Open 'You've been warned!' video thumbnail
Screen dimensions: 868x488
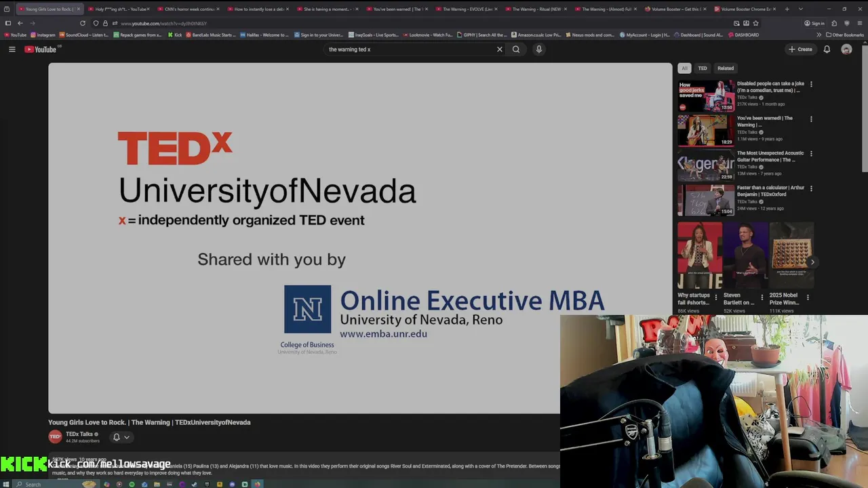pyautogui.click(x=706, y=130)
